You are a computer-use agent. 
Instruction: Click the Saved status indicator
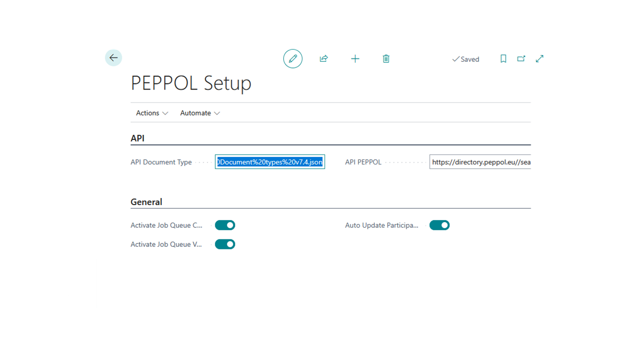tap(465, 59)
